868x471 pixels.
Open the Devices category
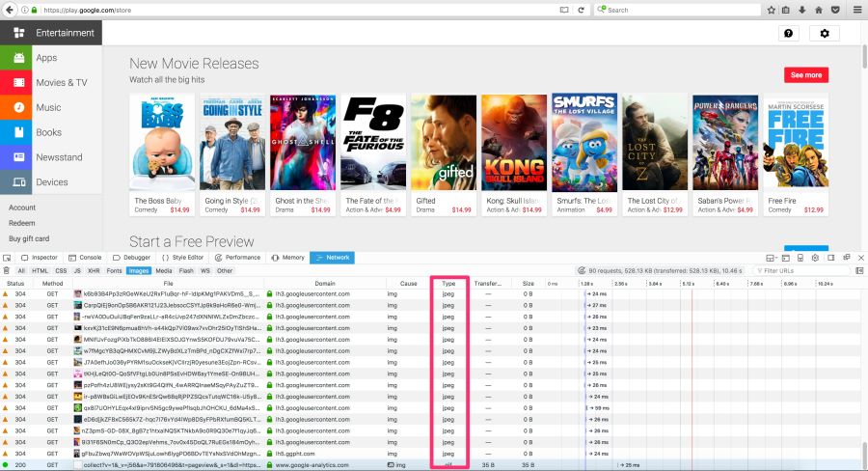tap(51, 181)
